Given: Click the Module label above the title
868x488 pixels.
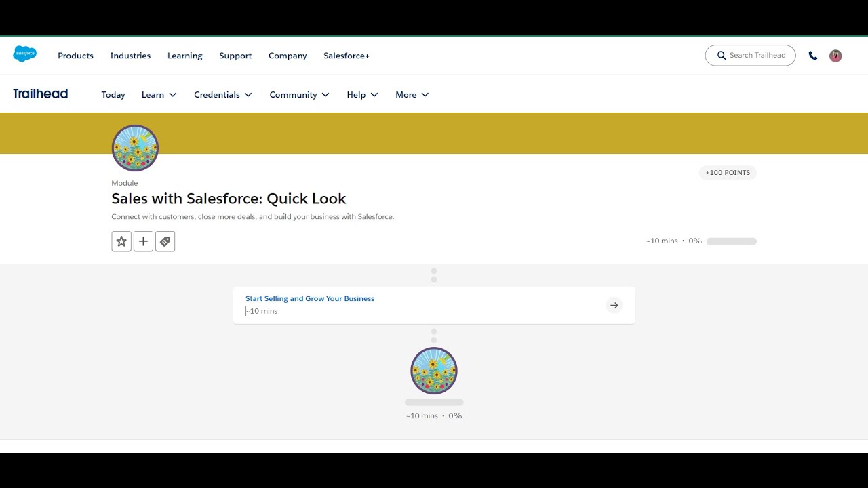Looking at the screenshot, I should [125, 183].
